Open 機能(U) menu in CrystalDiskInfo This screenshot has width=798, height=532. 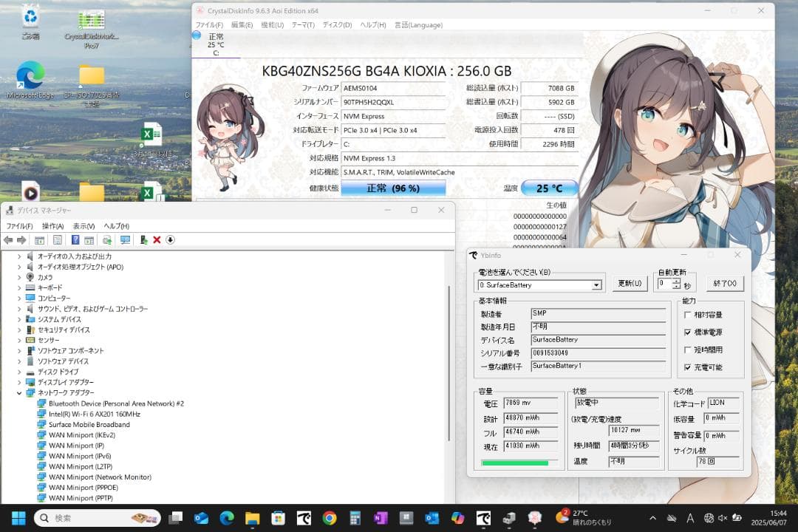pyautogui.click(x=272, y=25)
